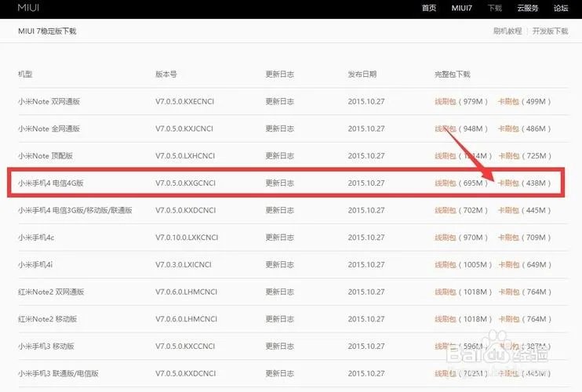Click version V7.0.10.0.LXKCNCI
The height and width of the screenshot is (392, 582).
(x=187, y=238)
